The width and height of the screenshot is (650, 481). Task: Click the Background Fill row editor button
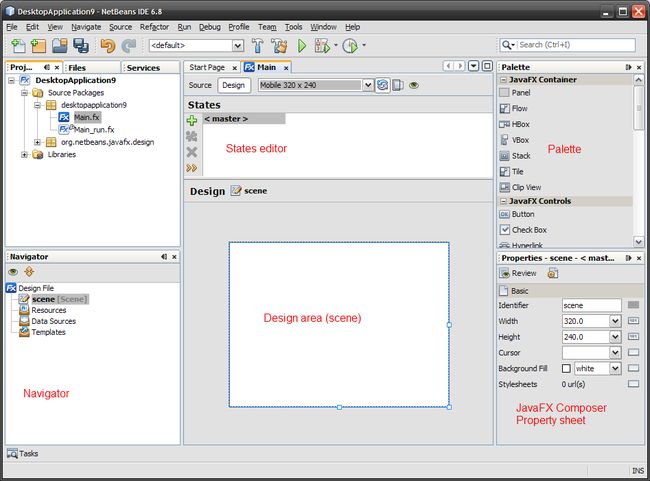(633, 368)
